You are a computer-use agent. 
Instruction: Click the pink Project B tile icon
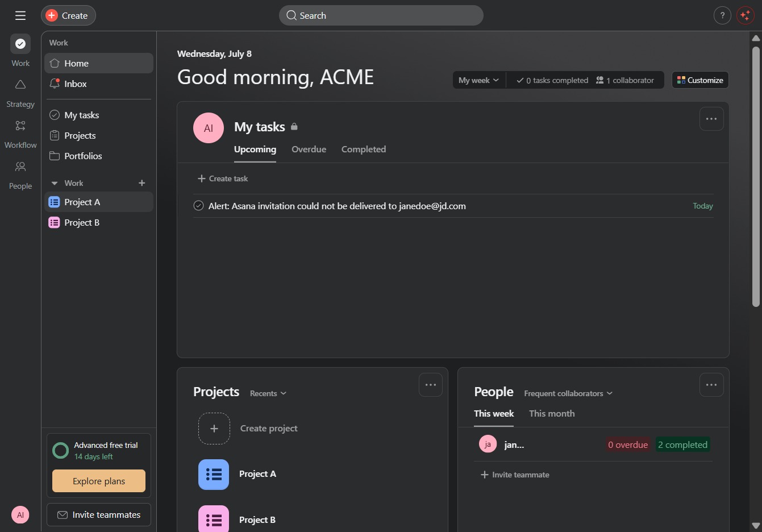[214, 519]
